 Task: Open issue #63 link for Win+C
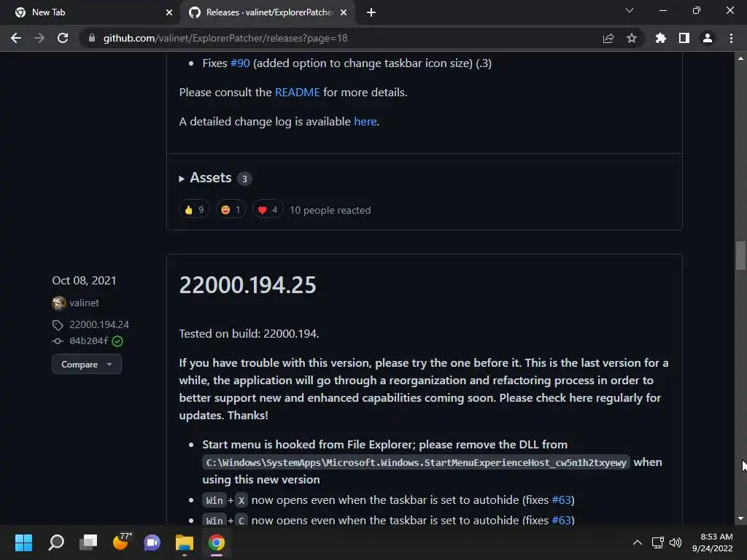click(x=561, y=520)
